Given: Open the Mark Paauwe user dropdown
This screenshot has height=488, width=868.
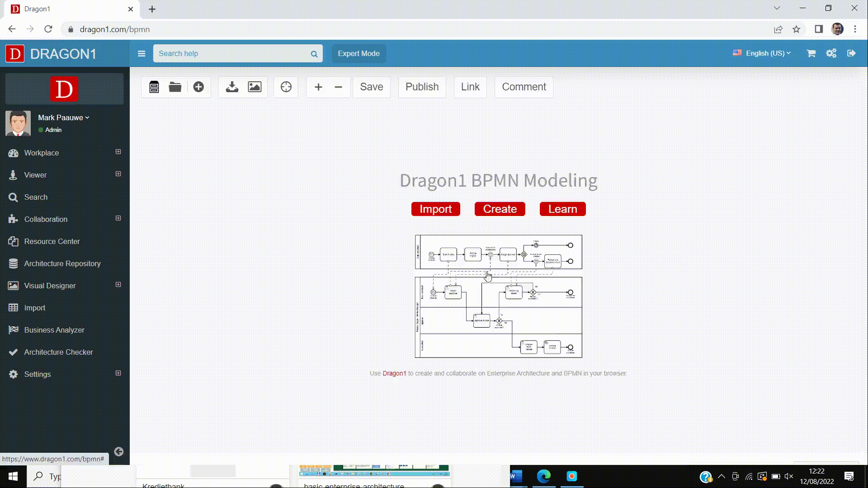Looking at the screenshot, I should [64, 117].
